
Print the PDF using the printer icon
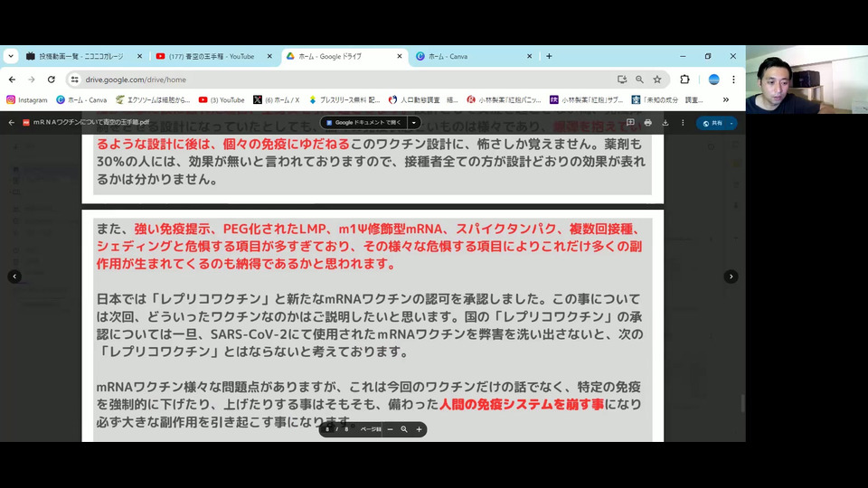click(647, 122)
